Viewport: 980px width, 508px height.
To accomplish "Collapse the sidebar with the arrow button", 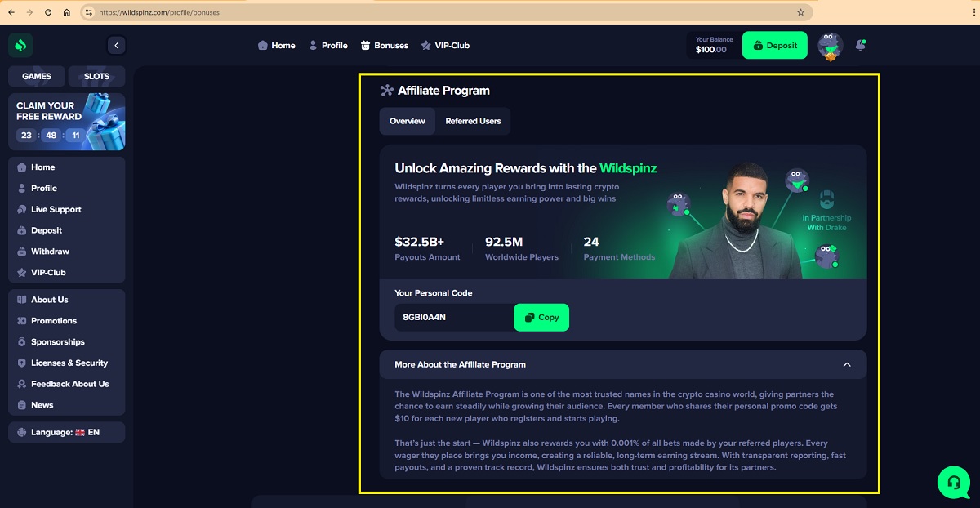I will (117, 46).
